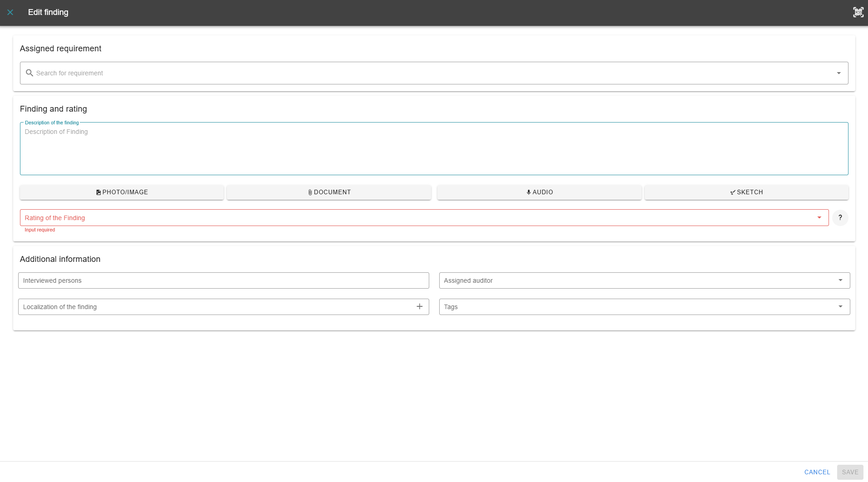Click the Edit finding title text
This screenshot has width=868, height=482.
48,12
